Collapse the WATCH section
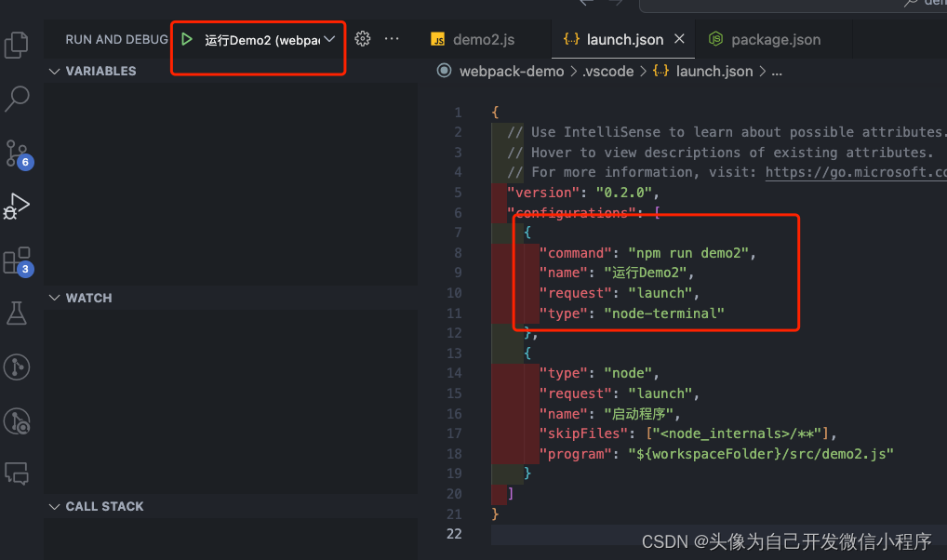This screenshot has width=947, height=560. pos(54,298)
